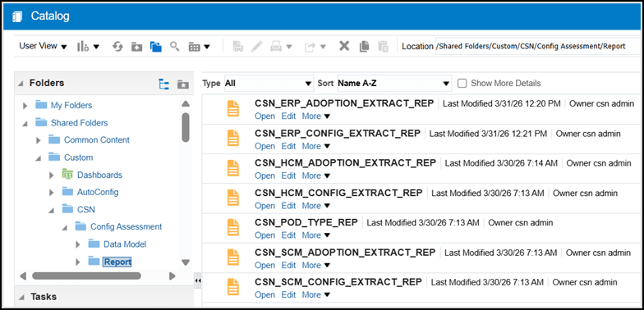The width and height of the screenshot is (644, 310).
Task: Toggle the folders pane toolbar icon
Action: [156, 47]
